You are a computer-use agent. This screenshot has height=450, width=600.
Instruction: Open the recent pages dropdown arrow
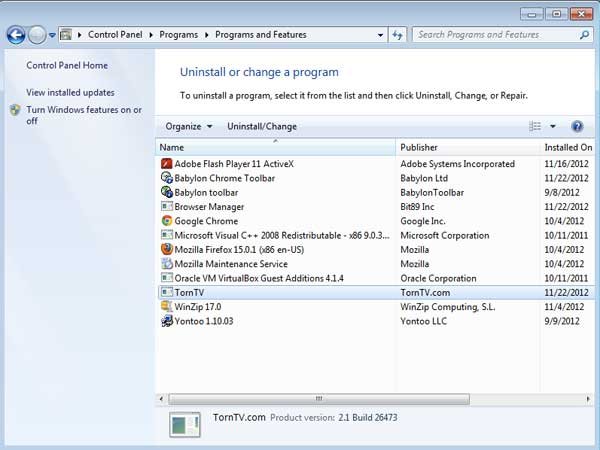pyautogui.click(x=52, y=35)
